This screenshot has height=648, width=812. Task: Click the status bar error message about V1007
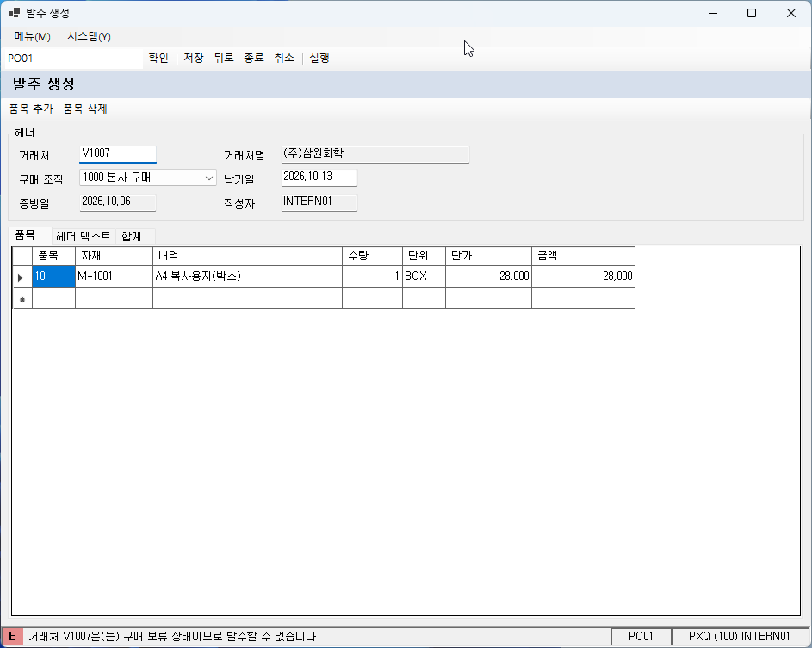click(172, 637)
